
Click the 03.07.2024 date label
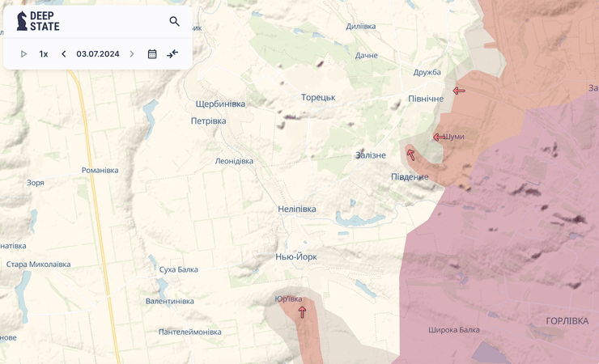coord(98,54)
